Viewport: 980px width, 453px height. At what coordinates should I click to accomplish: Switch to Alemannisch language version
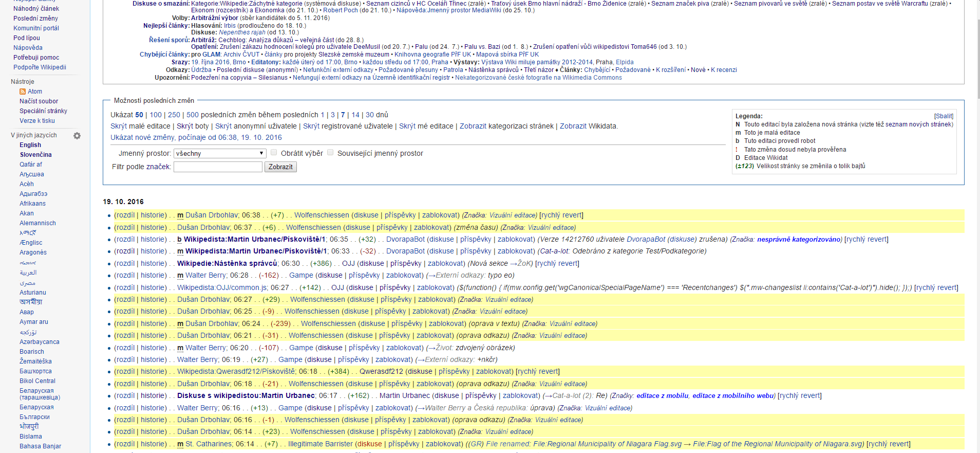[x=37, y=223]
